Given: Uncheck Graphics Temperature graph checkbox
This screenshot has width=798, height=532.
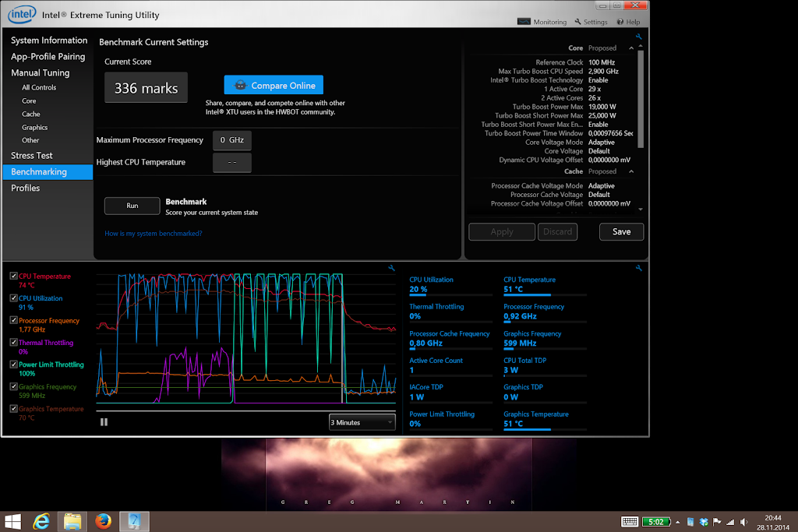Looking at the screenshot, I should 14,408.
